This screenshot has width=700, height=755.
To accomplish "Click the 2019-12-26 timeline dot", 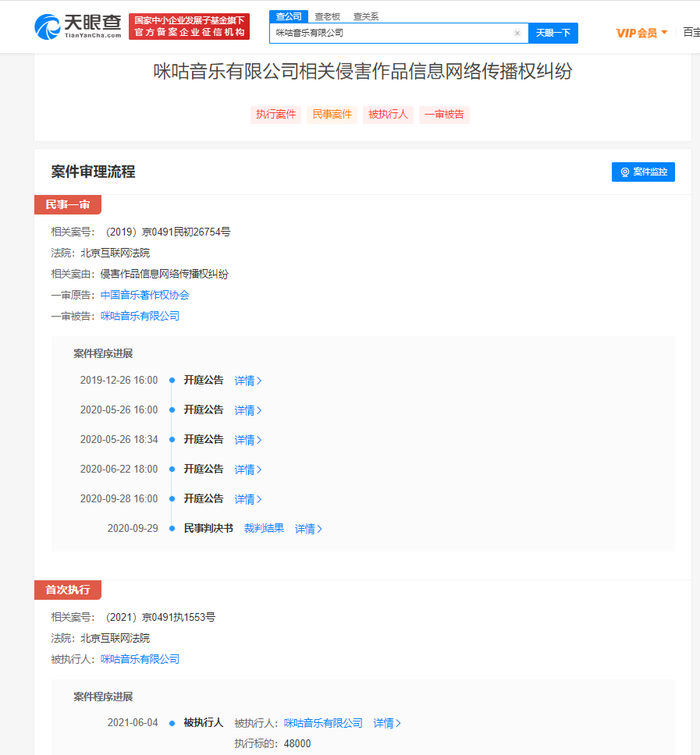I will click(172, 380).
